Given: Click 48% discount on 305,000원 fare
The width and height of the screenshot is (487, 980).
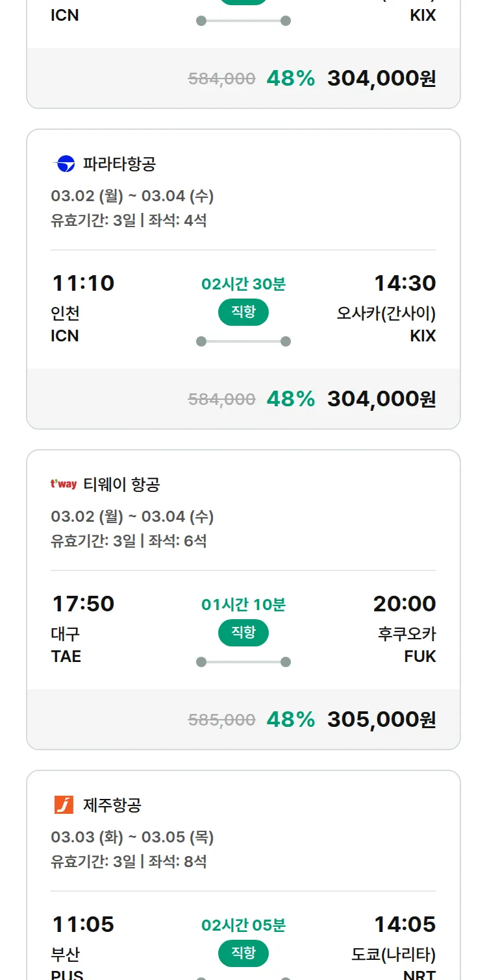Looking at the screenshot, I should click(x=290, y=719).
